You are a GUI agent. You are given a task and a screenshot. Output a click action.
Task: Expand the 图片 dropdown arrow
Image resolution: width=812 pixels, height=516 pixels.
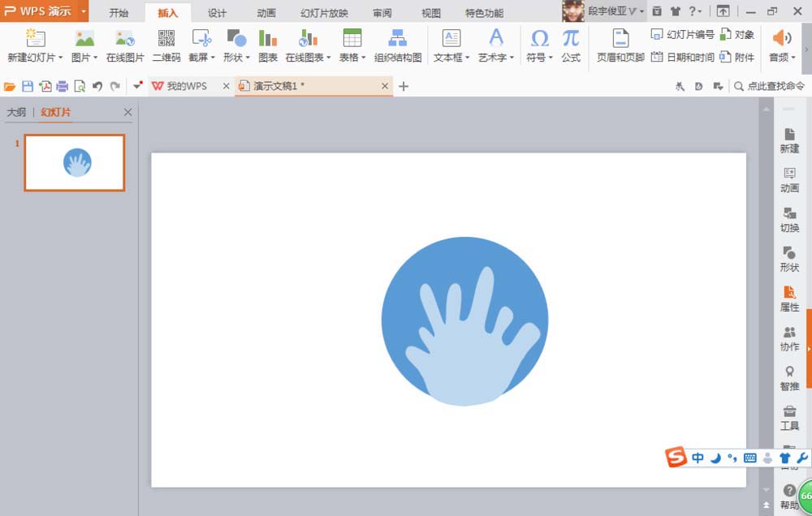pos(95,58)
